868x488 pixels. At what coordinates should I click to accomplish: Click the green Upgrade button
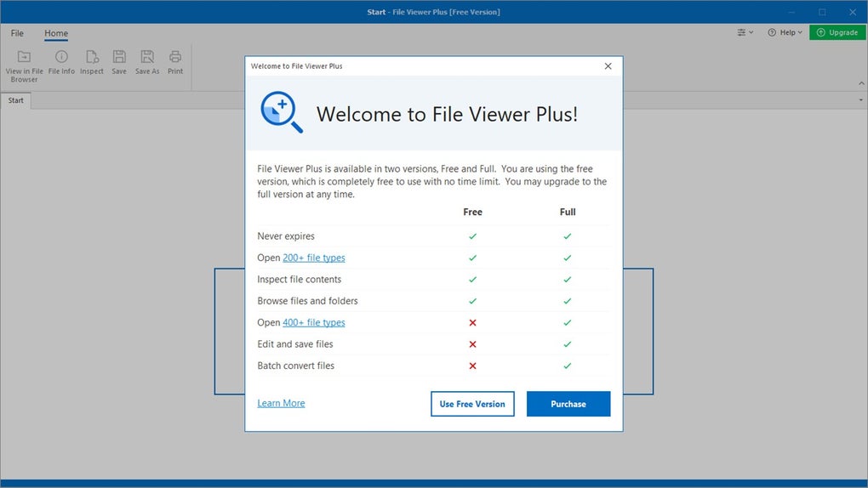[837, 32]
